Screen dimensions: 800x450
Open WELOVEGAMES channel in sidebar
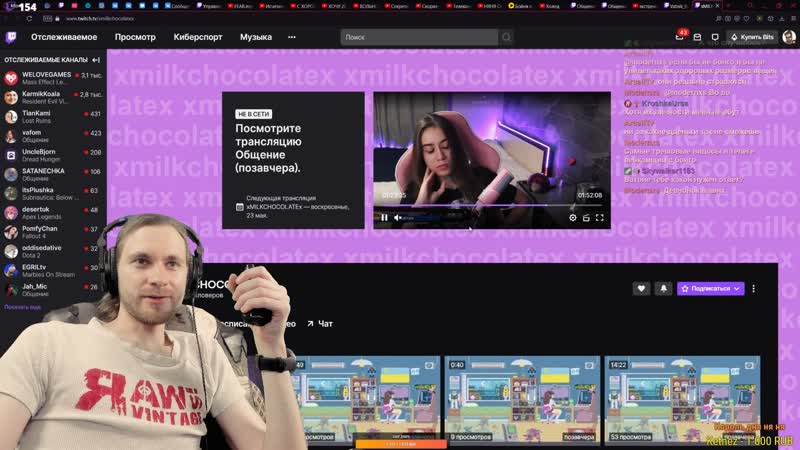[x=53, y=78]
